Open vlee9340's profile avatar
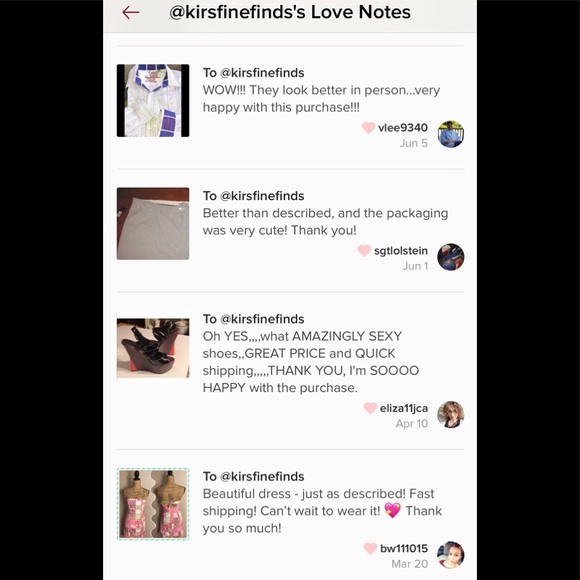Image resolution: width=580 pixels, height=580 pixels. tap(451, 134)
